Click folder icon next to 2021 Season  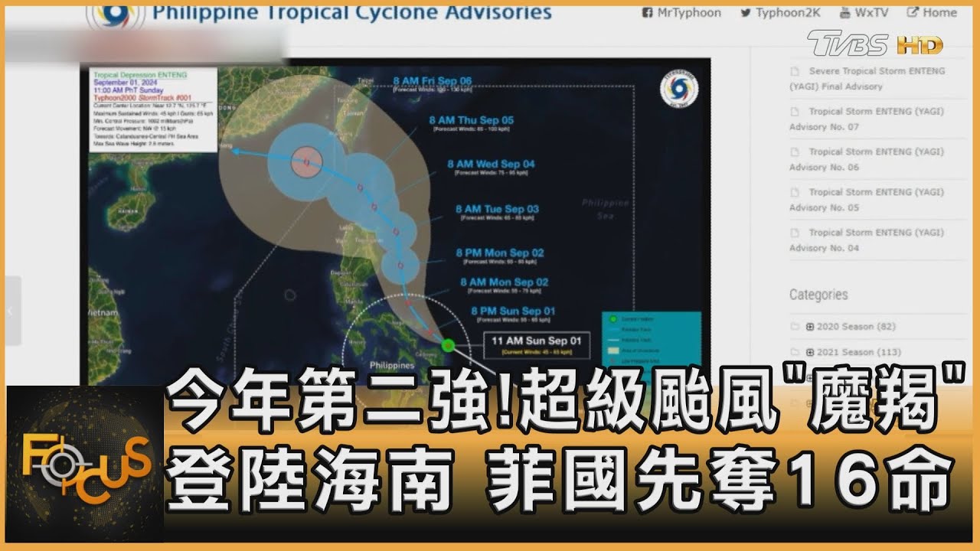795,352
